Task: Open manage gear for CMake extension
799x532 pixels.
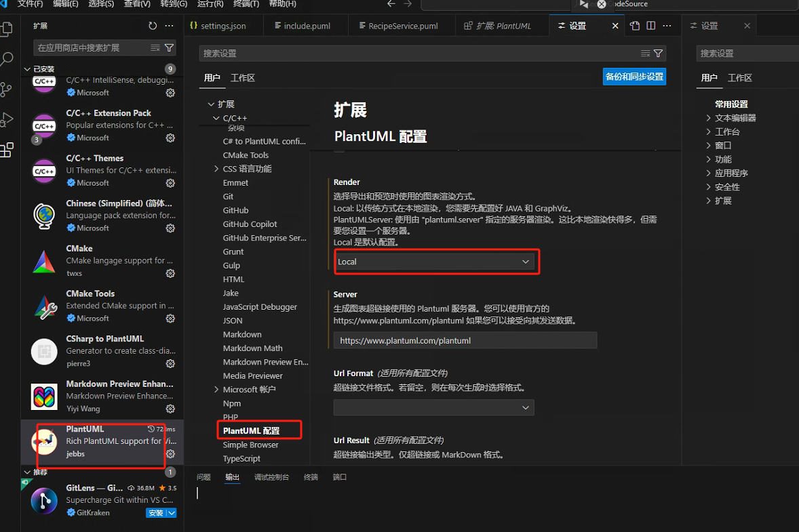Action: [170, 273]
